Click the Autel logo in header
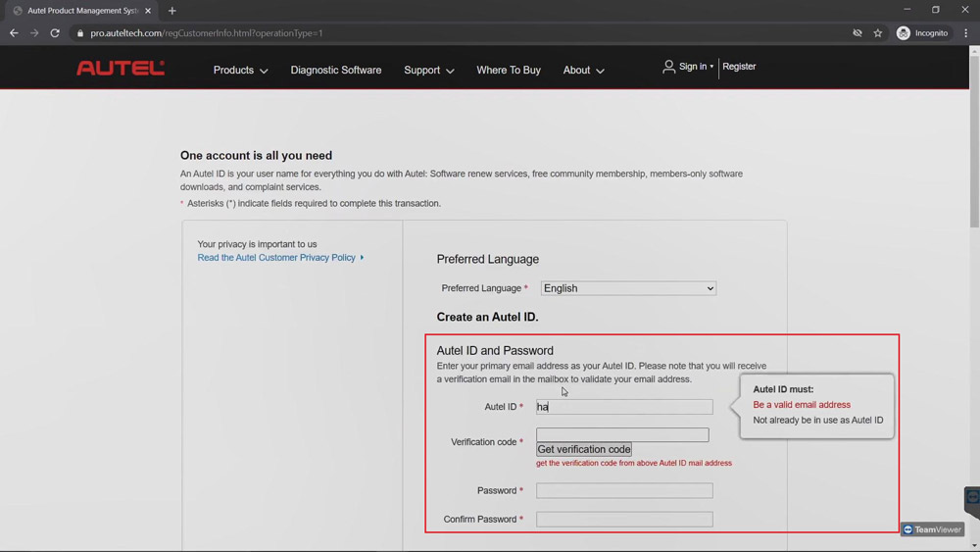Viewport: 980px width, 552px height. tap(120, 68)
